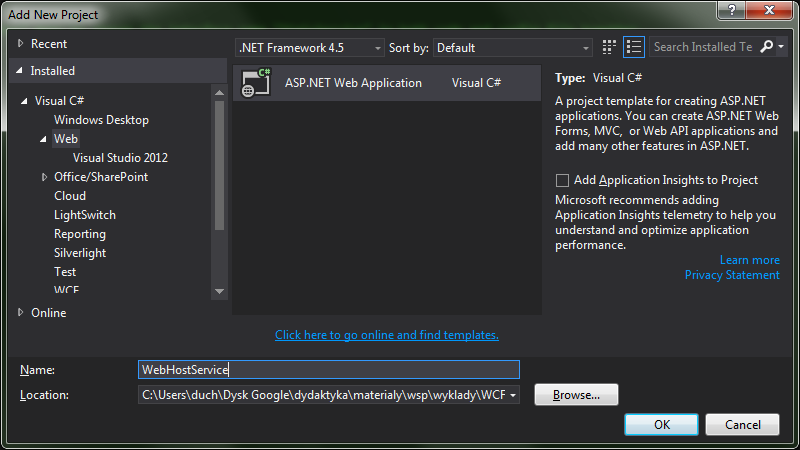Select the Test category
This screenshot has height=450, width=800.
tap(65, 272)
